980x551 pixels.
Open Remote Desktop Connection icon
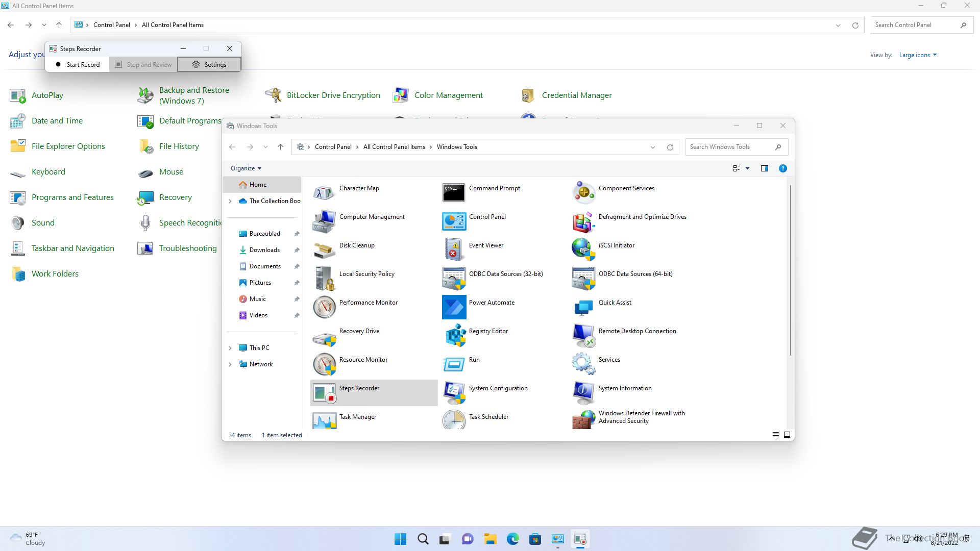pyautogui.click(x=583, y=336)
